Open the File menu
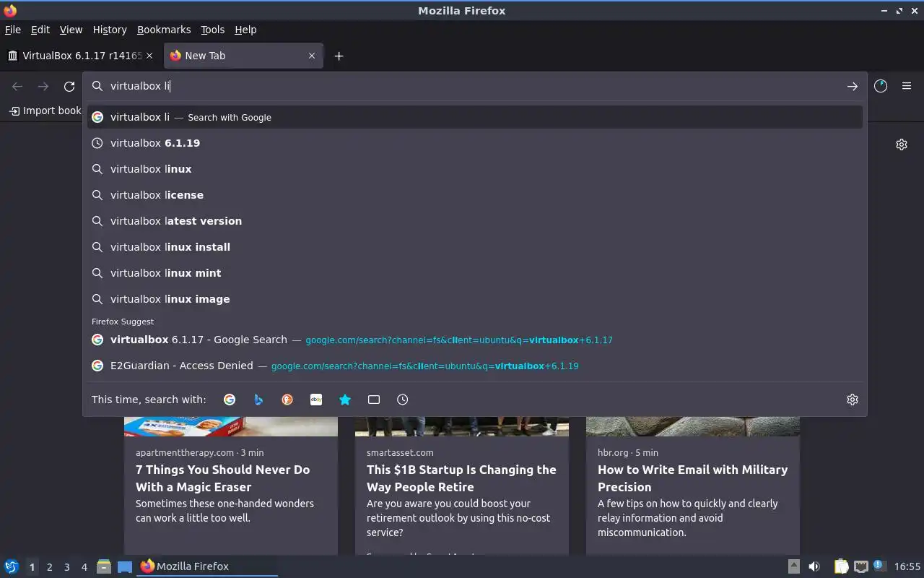The image size is (924, 578). [x=13, y=30]
